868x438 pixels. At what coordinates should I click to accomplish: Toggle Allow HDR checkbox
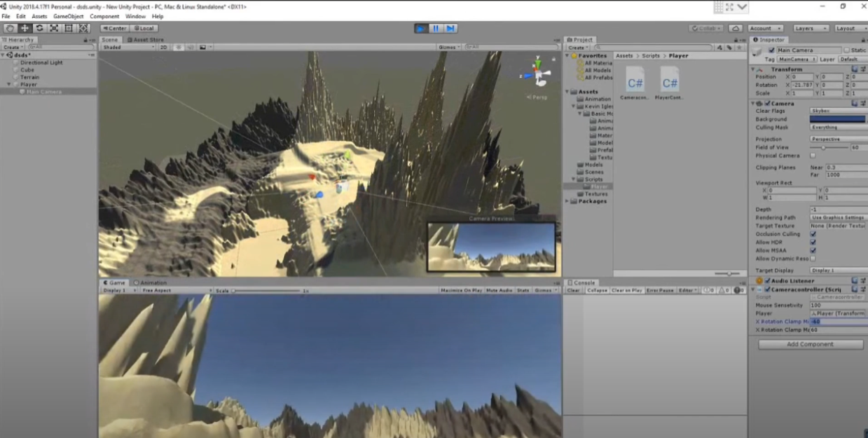[813, 242]
